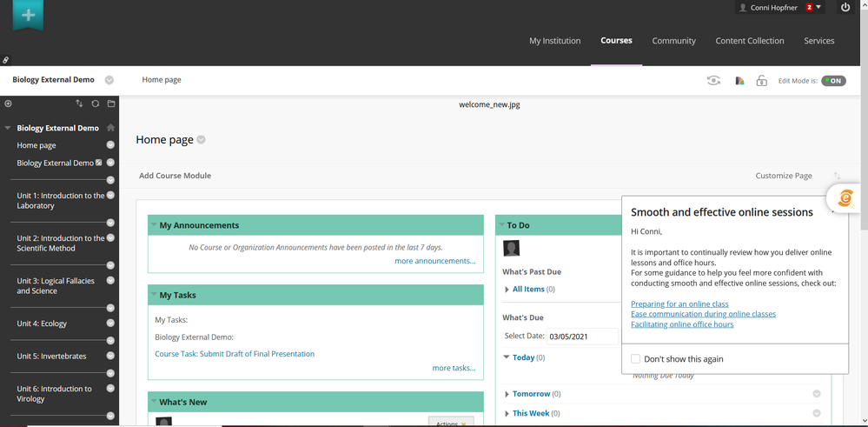868x427 pixels.
Task: Open options for the Biology External Demo menu item
Action: pos(110,163)
